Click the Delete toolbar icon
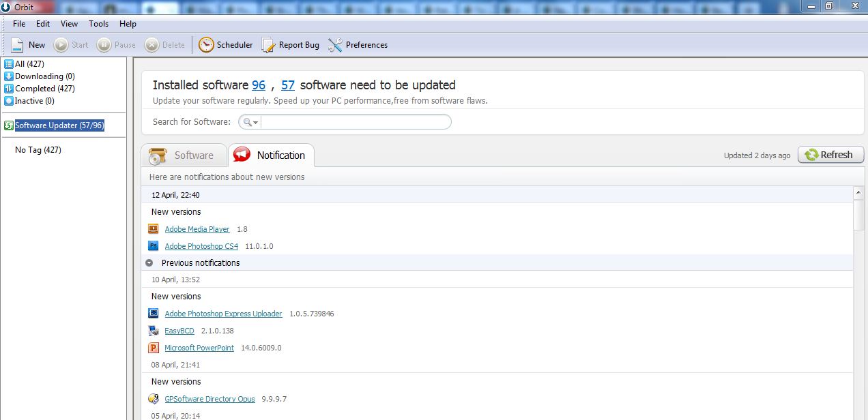Screen dimensions: 868x420 [151, 45]
